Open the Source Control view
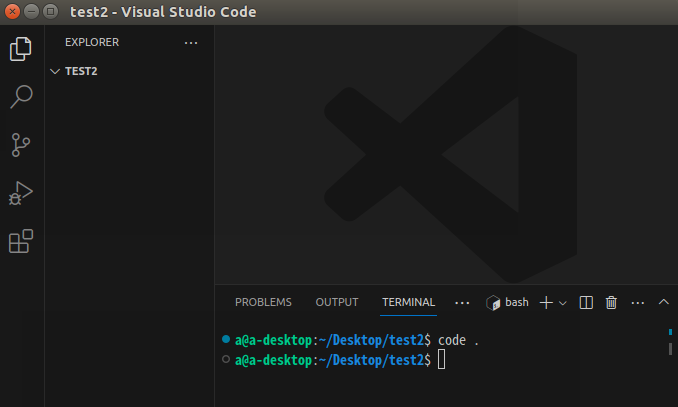Viewport: 678px width, 407px height. coord(20,145)
